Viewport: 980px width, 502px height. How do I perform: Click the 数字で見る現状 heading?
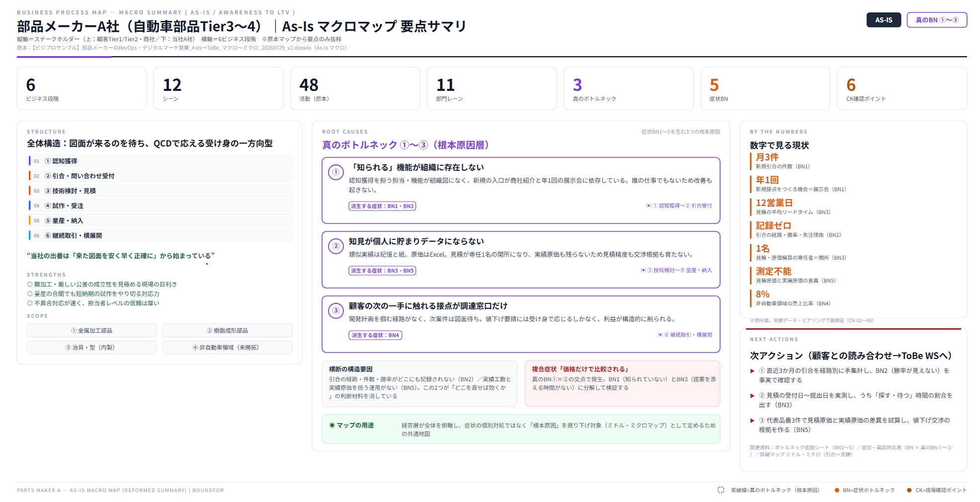pyautogui.click(x=779, y=145)
